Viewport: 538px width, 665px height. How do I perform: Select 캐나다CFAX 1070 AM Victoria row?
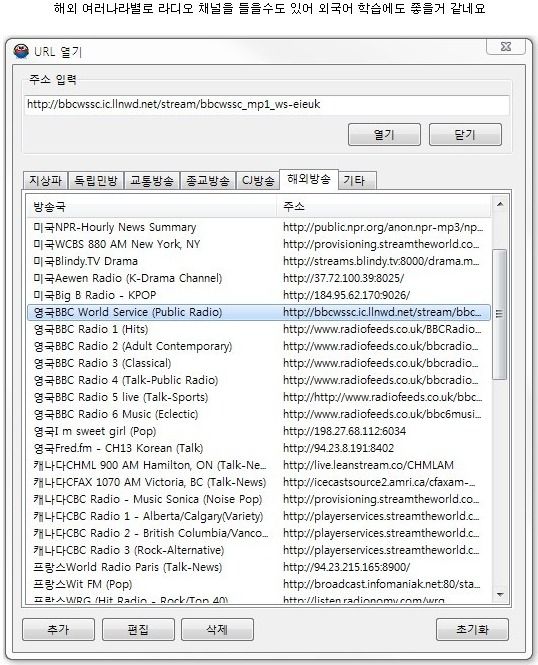coord(259,482)
